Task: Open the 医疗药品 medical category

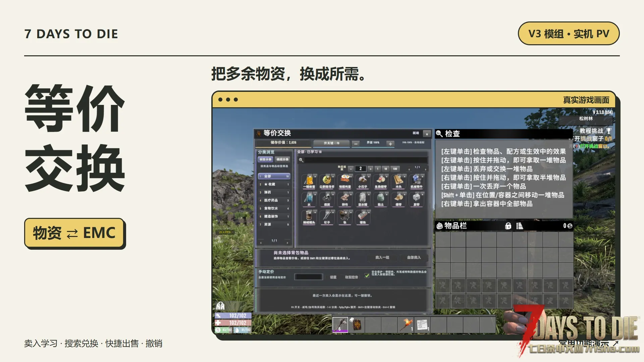Action: [274, 200]
